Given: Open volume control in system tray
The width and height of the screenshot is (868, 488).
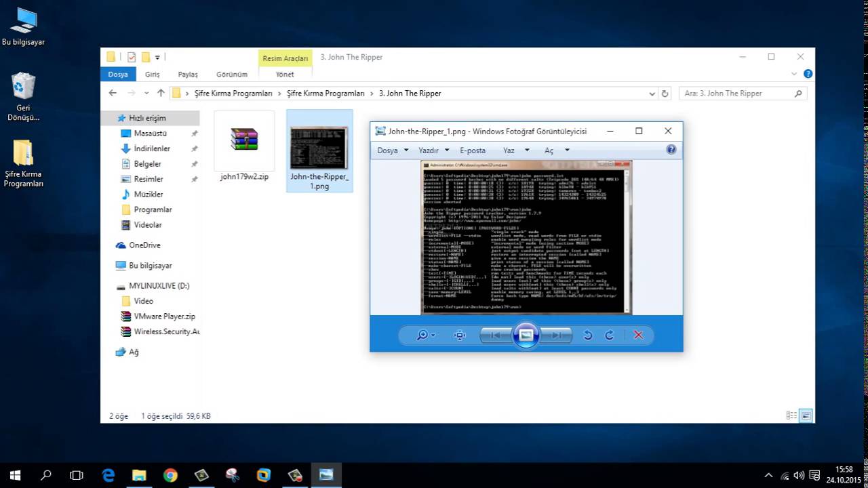Looking at the screenshot, I should (800, 476).
